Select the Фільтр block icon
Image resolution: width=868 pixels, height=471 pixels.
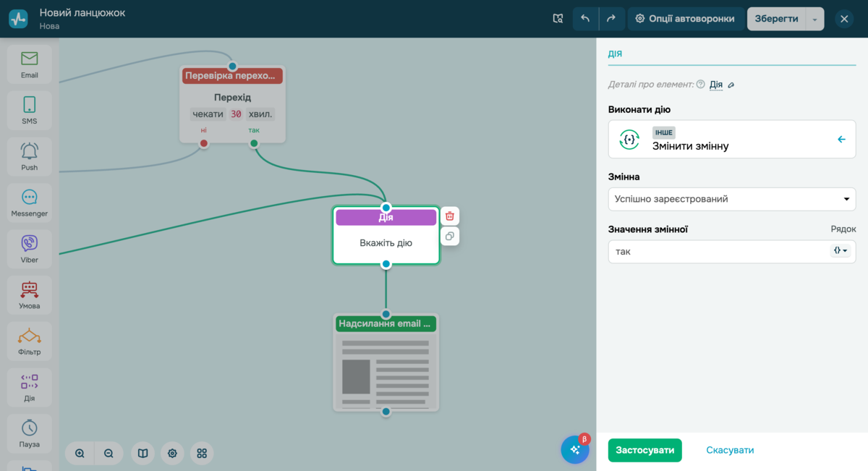point(29,341)
